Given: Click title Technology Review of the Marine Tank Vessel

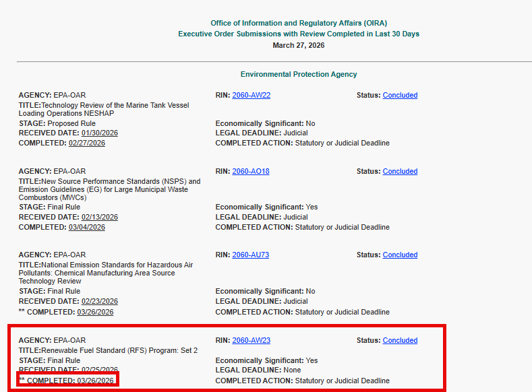Looking at the screenshot, I should click(x=104, y=109).
